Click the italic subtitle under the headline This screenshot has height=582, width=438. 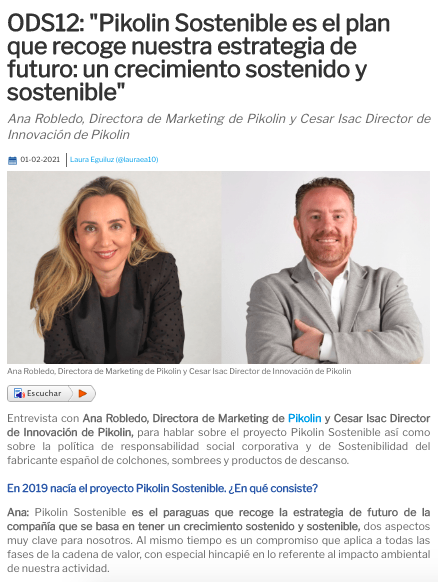(219, 126)
